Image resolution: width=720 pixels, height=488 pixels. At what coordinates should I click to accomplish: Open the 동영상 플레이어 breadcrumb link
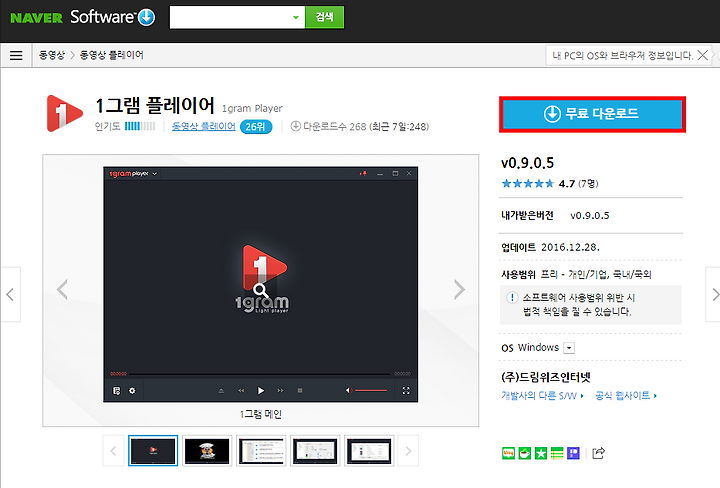click(x=112, y=55)
